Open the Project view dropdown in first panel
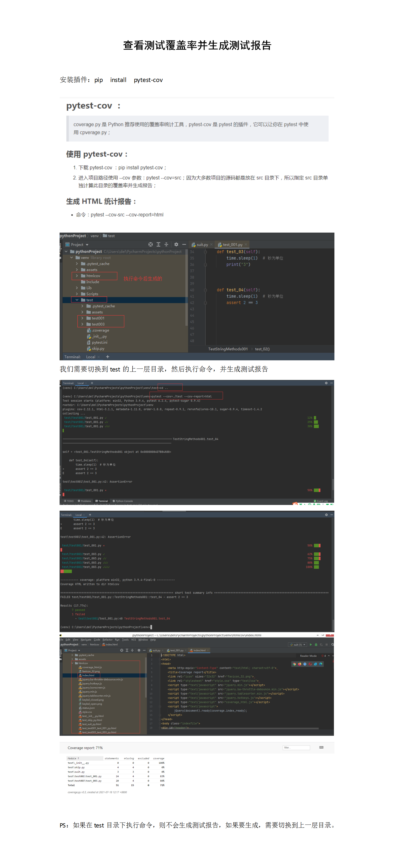 click(x=87, y=245)
